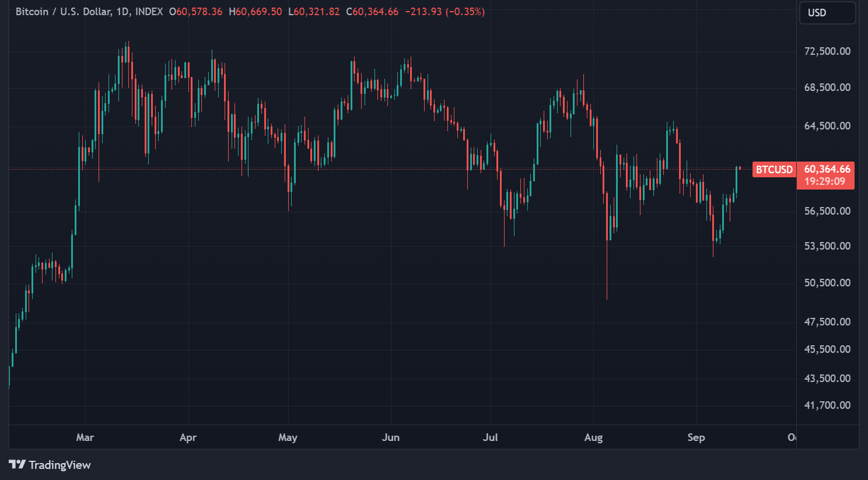Click the Jul label on time axis
The width and height of the screenshot is (868, 480).
(491, 437)
